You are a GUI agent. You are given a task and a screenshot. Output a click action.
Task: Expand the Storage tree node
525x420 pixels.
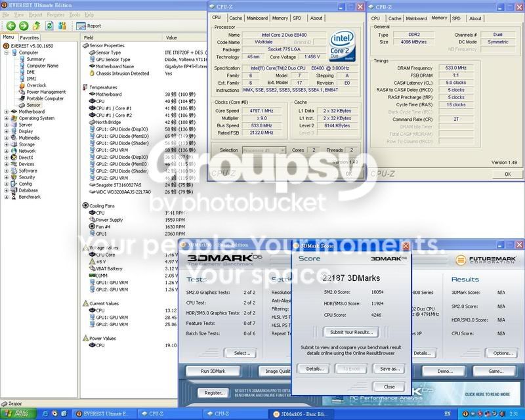(6, 144)
